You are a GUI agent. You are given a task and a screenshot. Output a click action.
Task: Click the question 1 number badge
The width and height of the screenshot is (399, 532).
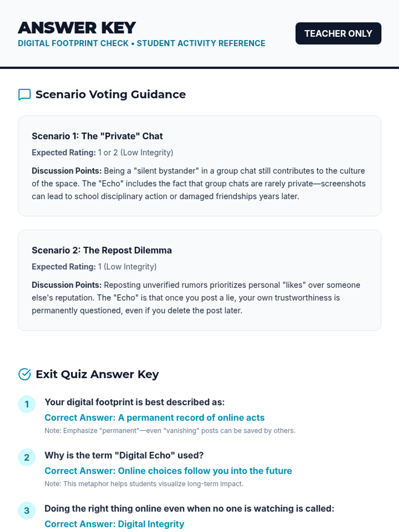coord(27,404)
